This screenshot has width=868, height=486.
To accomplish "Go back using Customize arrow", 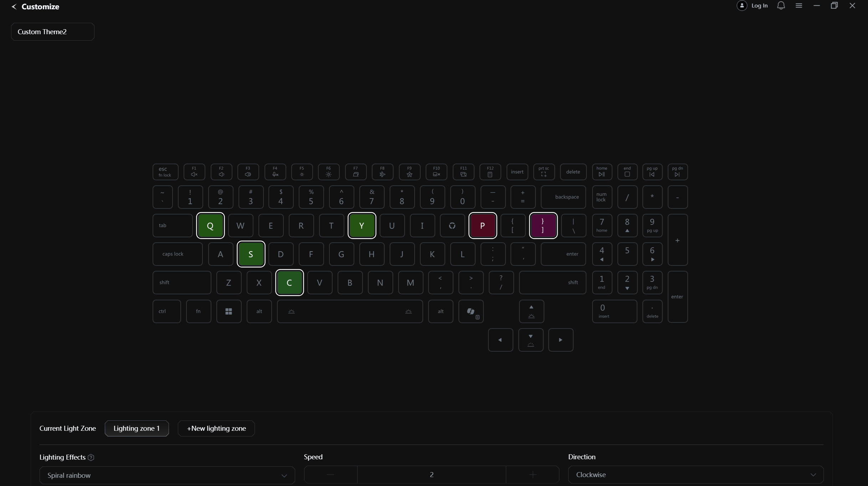I will click(x=14, y=7).
